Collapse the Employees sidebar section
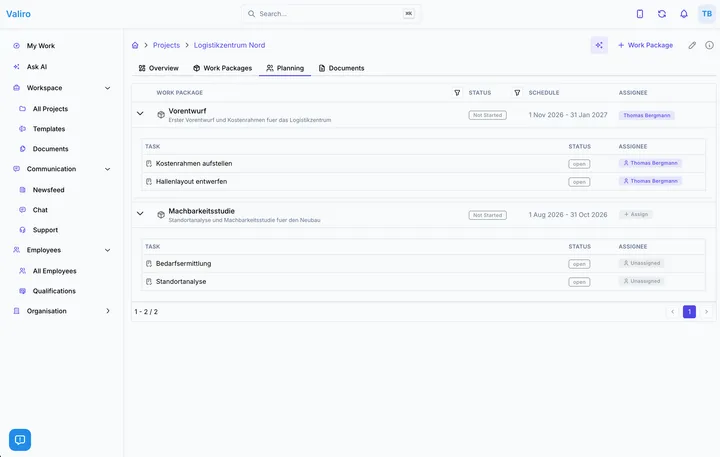The width and height of the screenshot is (720, 457). pyautogui.click(x=107, y=250)
